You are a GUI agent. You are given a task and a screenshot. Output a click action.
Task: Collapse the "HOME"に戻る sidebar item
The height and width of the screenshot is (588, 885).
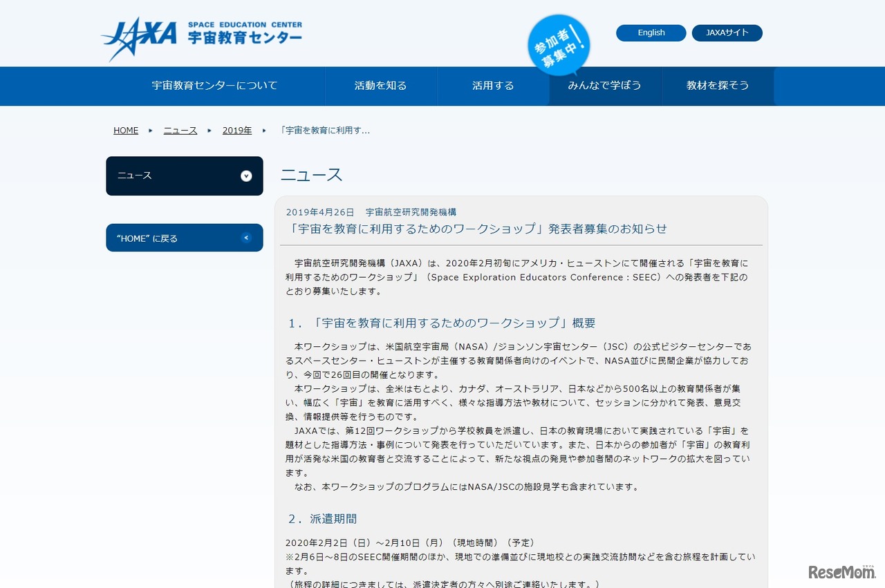pyautogui.click(x=184, y=238)
